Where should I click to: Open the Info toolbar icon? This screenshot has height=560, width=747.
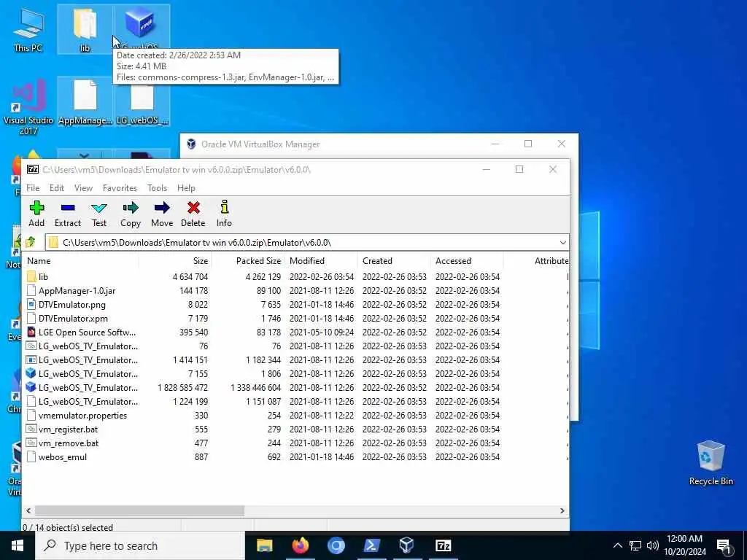click(x=224, y=214)
